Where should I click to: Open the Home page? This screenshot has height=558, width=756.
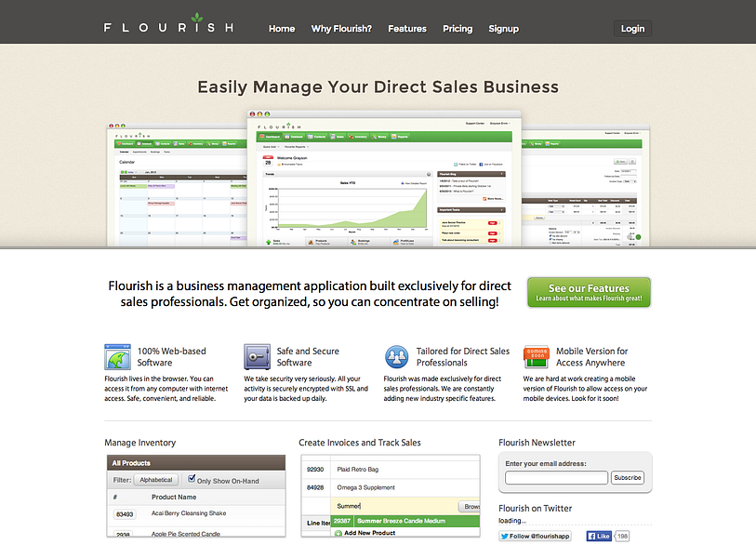pos(282,29)
